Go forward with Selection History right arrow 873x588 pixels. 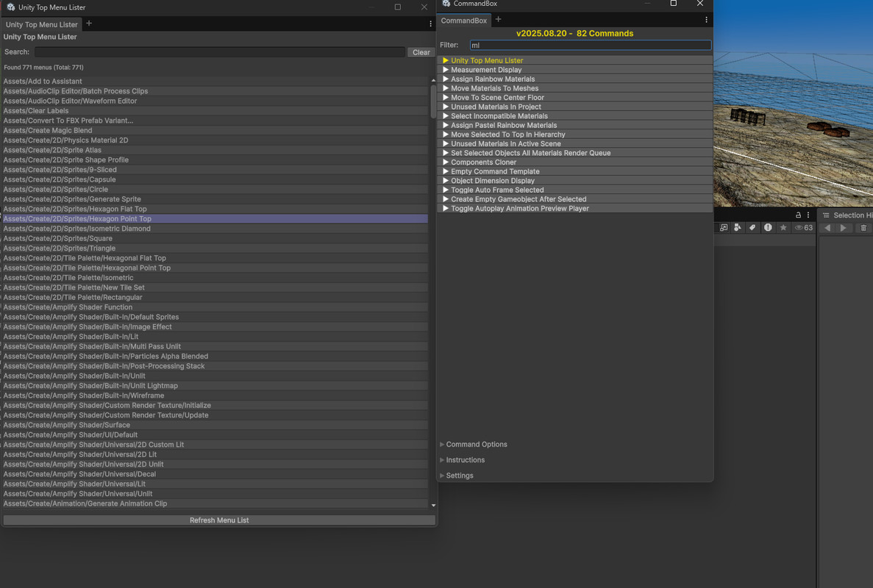pos(844,228)
